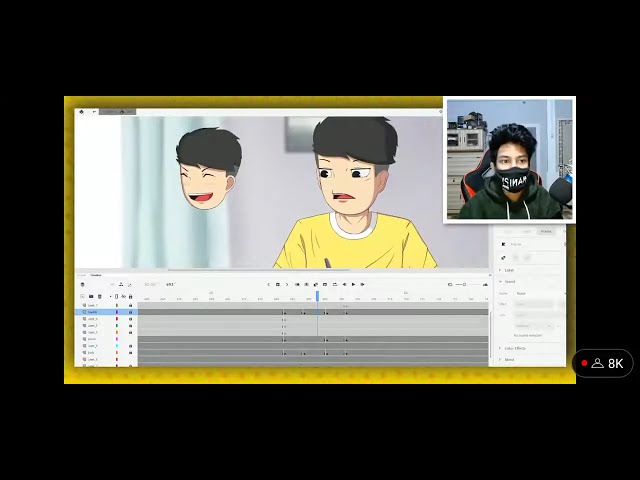Click the new layer folder icon
This screenshot has width=640, height=480.
coord(91,296)
